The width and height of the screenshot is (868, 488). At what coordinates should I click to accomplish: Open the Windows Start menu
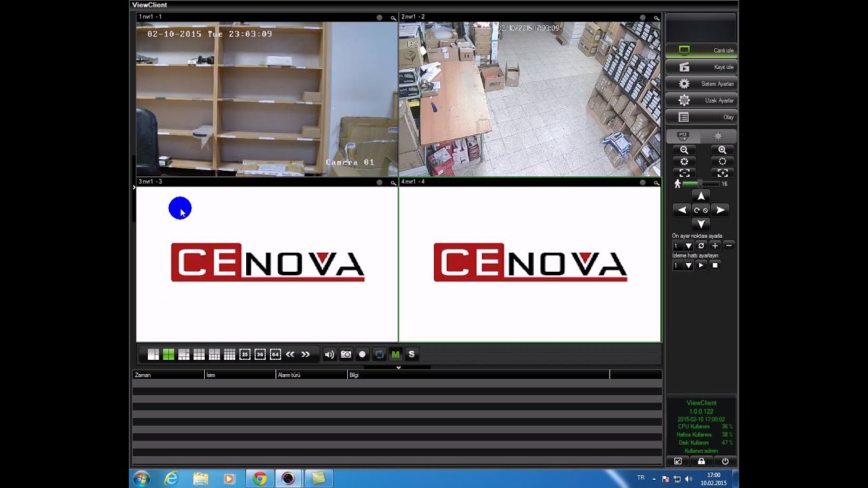pyautogui.click(x=142, y=479)
